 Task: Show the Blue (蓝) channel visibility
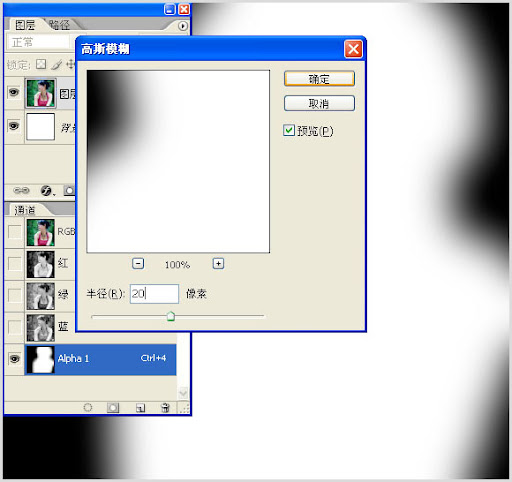tap(15, 327)
